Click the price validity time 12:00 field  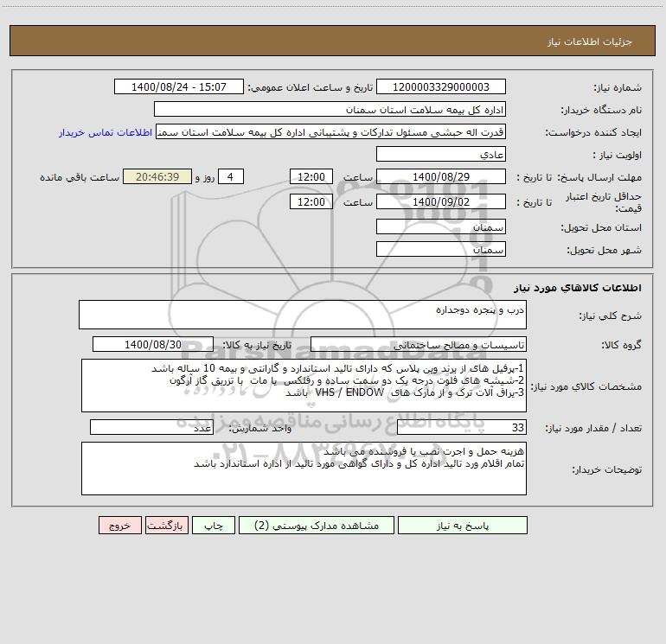click(x=311, y=201)
